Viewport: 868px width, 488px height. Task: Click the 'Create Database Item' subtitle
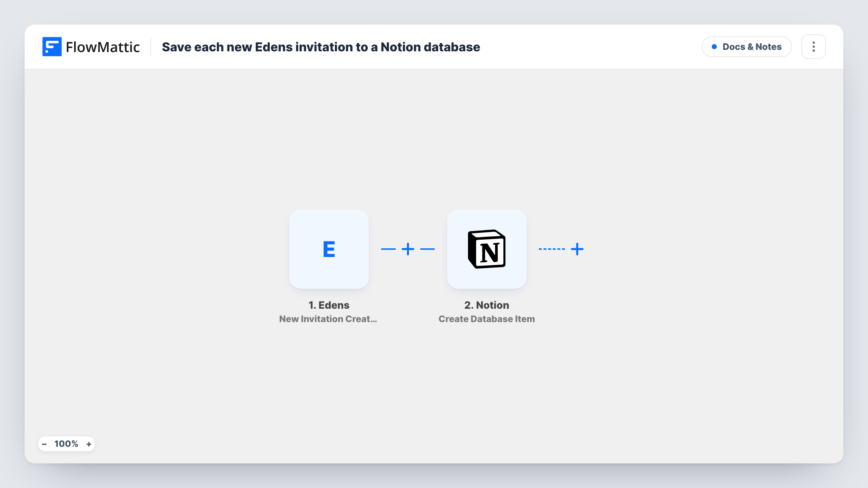486,319
